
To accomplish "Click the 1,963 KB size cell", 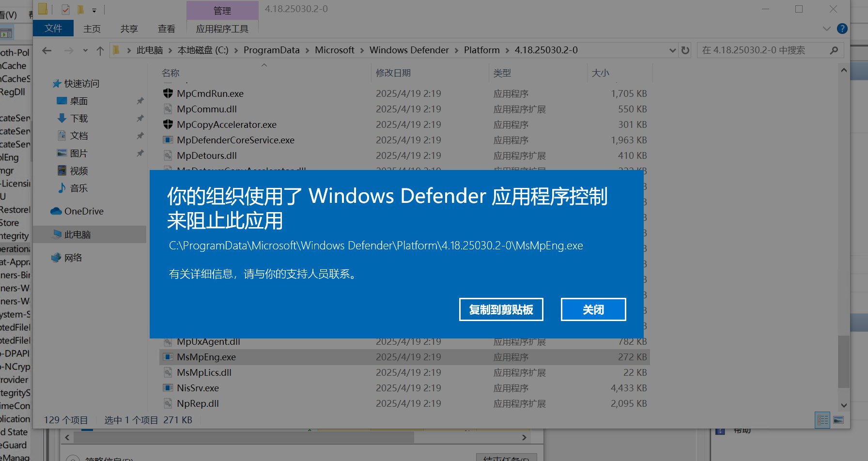I will 629,140.
